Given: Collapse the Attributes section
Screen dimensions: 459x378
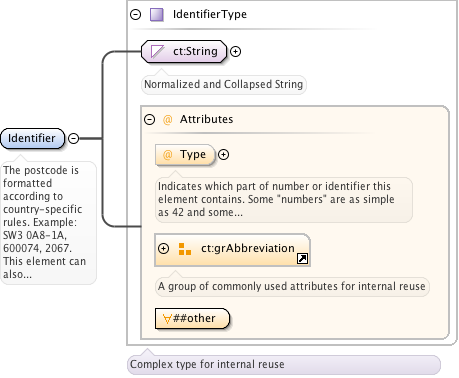Looking at the screenshot, I should [149, 119].
